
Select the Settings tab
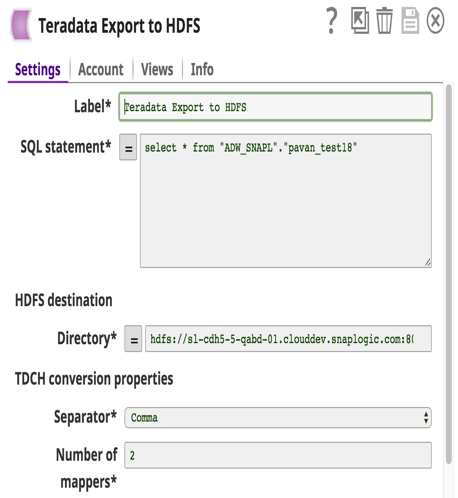point(38,70)
